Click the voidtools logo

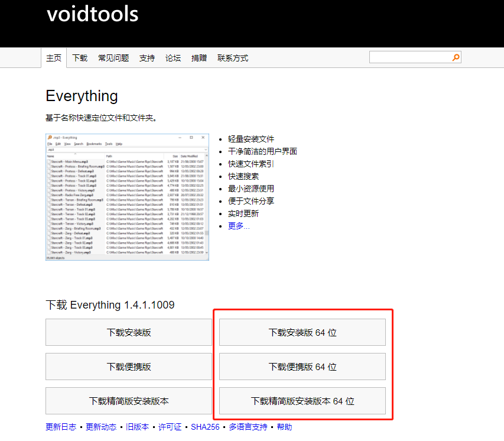pos(92,15)
